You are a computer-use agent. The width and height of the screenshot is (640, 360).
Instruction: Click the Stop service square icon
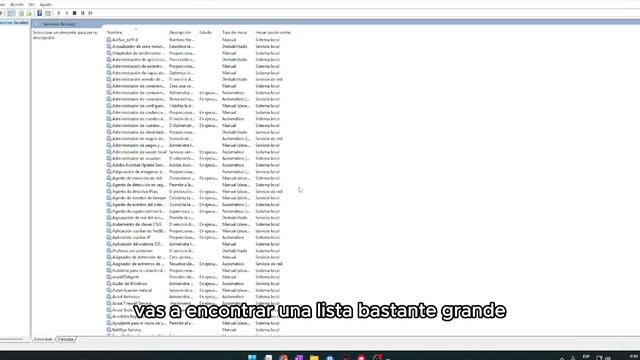coord(74,13)
